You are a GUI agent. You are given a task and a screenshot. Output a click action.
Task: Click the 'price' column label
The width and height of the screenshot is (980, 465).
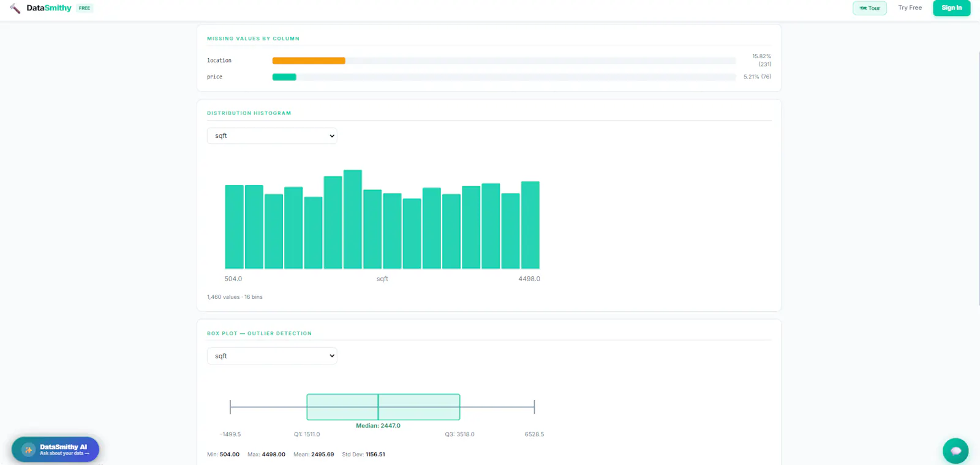coord(214,77)
